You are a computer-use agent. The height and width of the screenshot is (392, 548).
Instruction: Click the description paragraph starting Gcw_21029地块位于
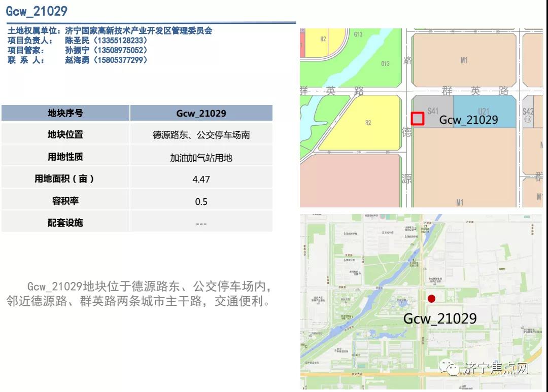click(139, 294)
